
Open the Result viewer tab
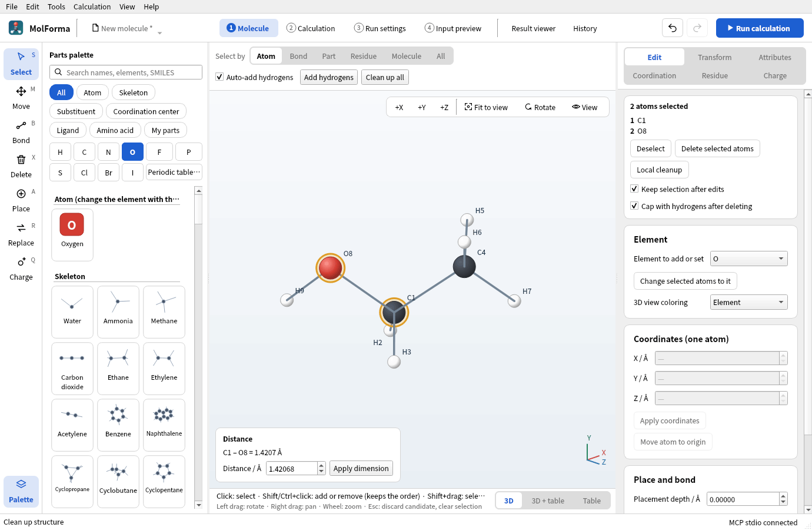tap(534, 28)
